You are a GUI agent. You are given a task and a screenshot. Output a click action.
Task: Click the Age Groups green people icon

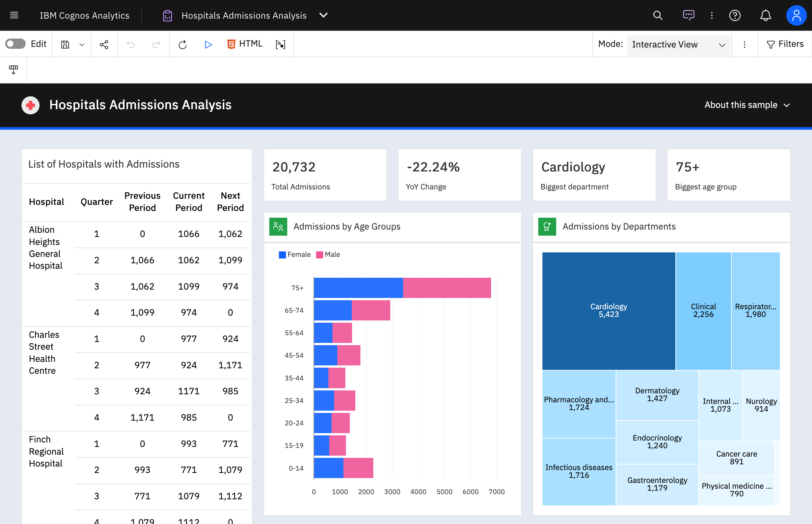[278, 227]
